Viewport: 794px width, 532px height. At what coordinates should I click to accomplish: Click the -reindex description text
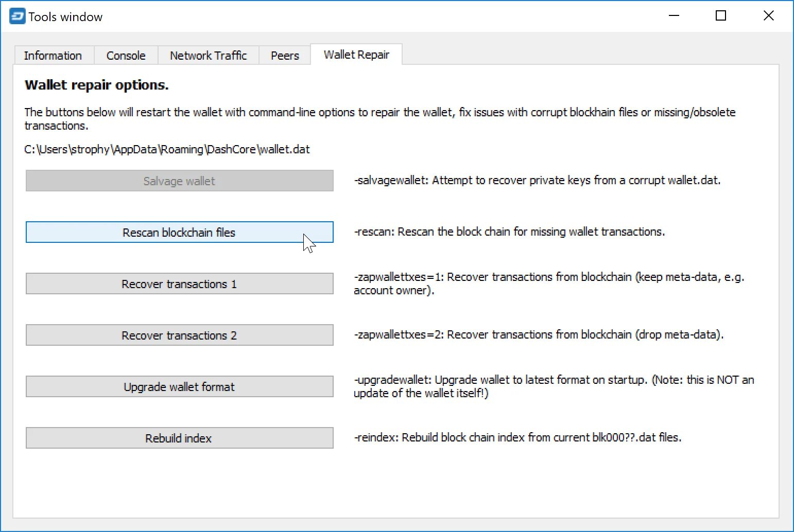coord(517,438)
